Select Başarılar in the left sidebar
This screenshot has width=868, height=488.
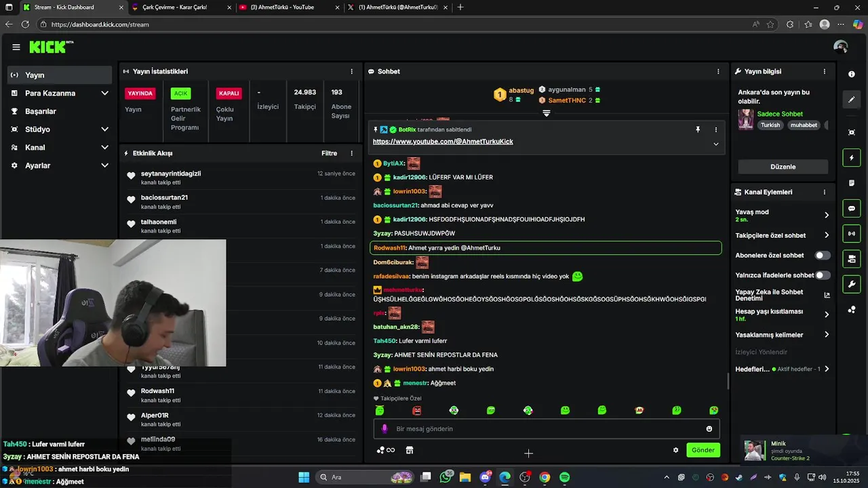tap(61, 111)
